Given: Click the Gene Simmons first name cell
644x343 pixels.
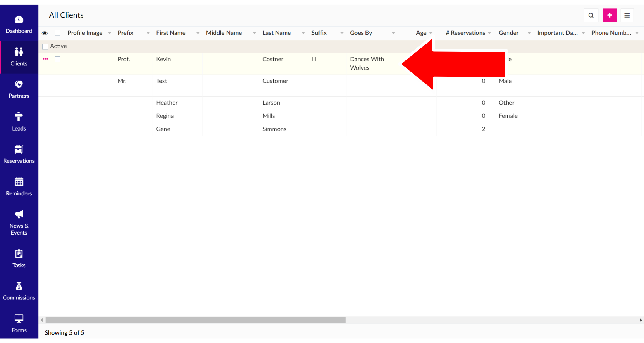Looking at the screenshot, I should (x=163, y=129).
